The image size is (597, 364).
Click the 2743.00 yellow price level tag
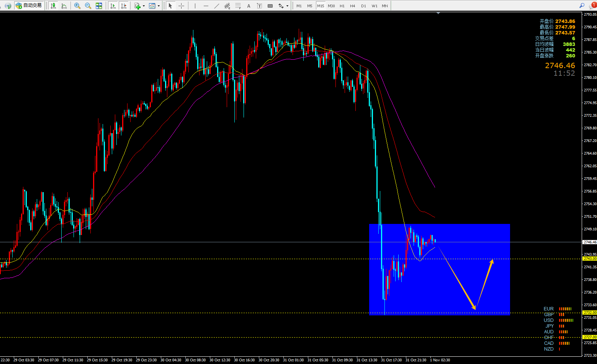pyautogui.click(x=590, y=259)
